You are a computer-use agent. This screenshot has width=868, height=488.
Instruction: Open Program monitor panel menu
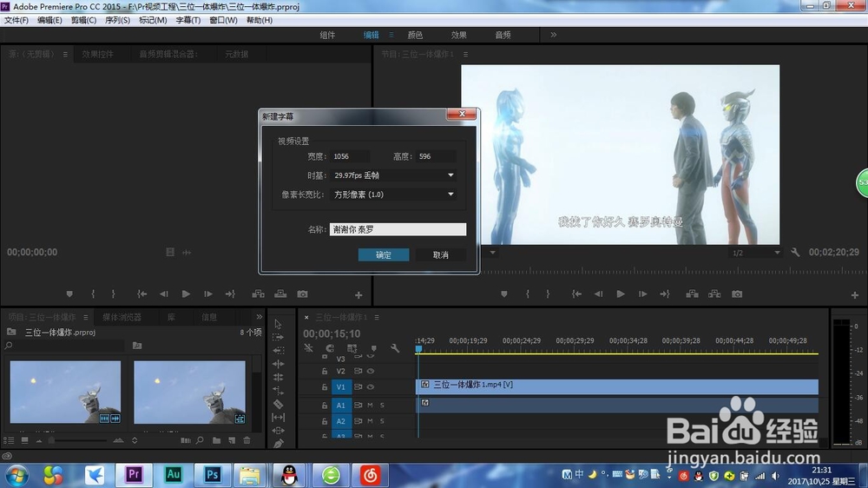tap(465, 55)
